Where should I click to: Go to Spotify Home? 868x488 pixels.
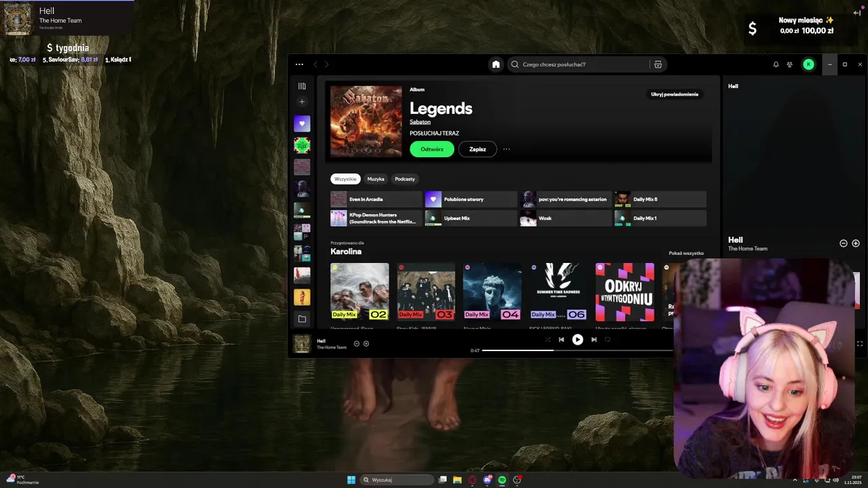pyautogui.click(x=496, y=64)
